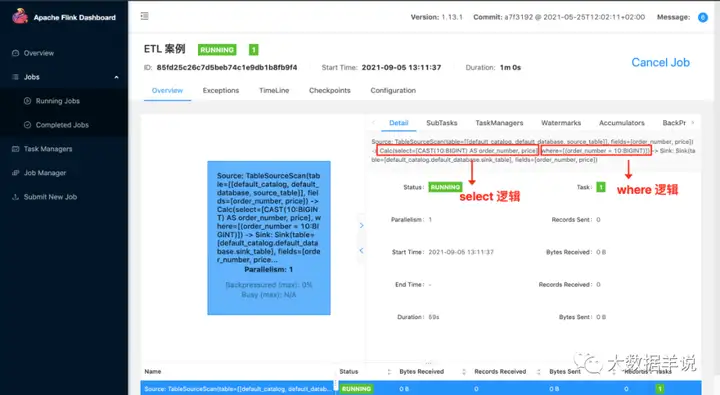The width and height of the screenshot is (720, 395).
Task: Switch to the job Overview tab
Action: (167, 90)
